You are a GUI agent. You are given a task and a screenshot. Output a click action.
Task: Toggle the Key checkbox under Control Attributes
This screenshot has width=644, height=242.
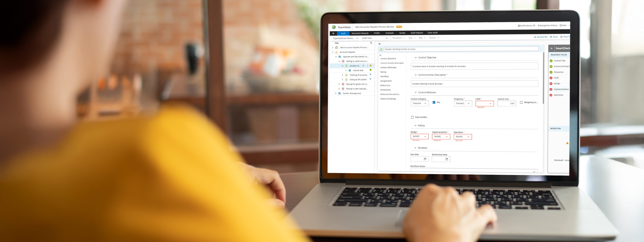(434, 103)
